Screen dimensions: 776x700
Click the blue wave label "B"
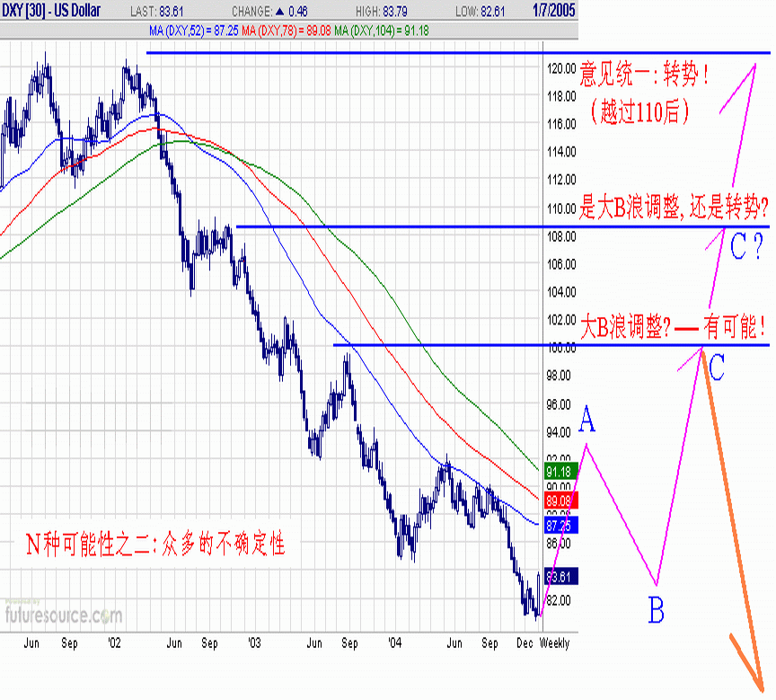(657, 610)
